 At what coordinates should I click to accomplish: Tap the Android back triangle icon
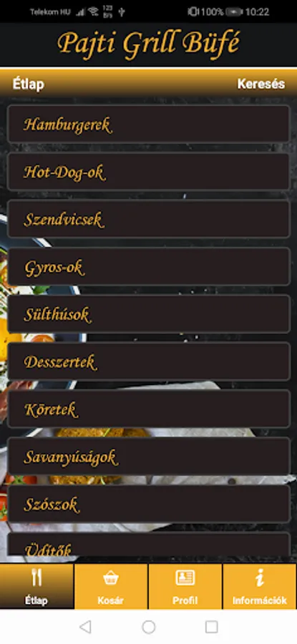pos(85,627)
